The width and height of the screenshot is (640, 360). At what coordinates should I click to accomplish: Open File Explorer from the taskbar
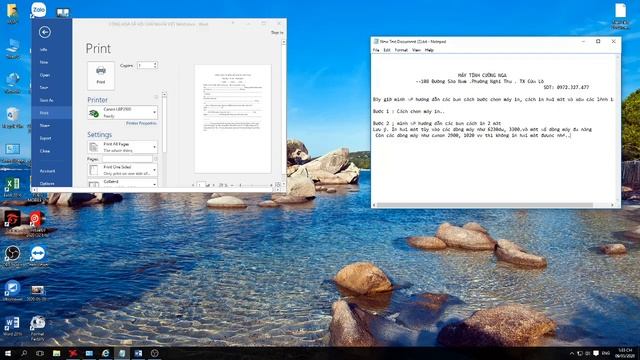pos(56,353)
